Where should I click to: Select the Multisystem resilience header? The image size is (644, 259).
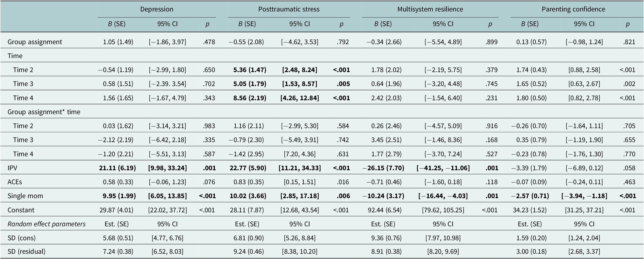pyautogui.click(x=430, y=9)
